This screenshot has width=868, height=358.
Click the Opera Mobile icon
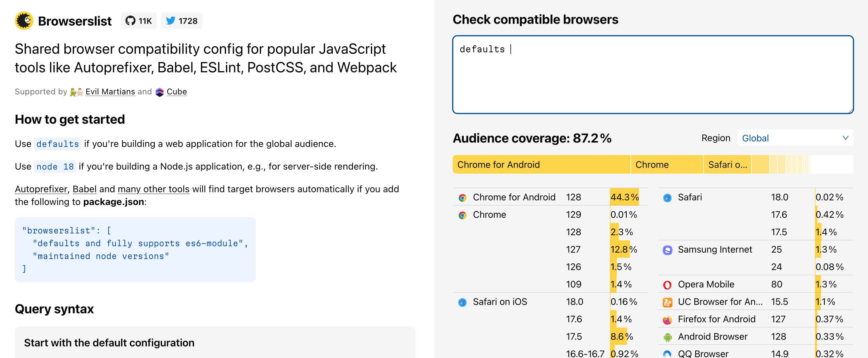point(668,284)
